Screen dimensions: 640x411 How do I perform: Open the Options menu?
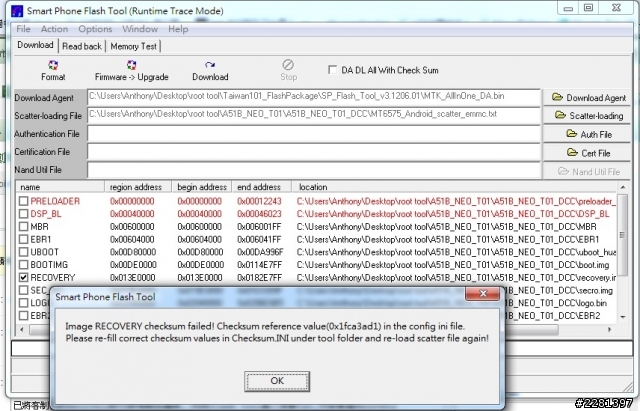point(95,29)
